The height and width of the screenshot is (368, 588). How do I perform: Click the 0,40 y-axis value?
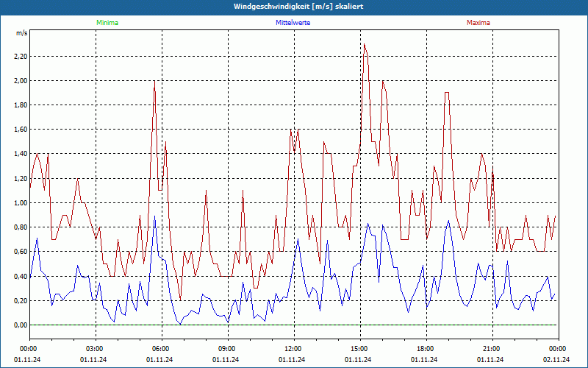[x=21, y=277]
